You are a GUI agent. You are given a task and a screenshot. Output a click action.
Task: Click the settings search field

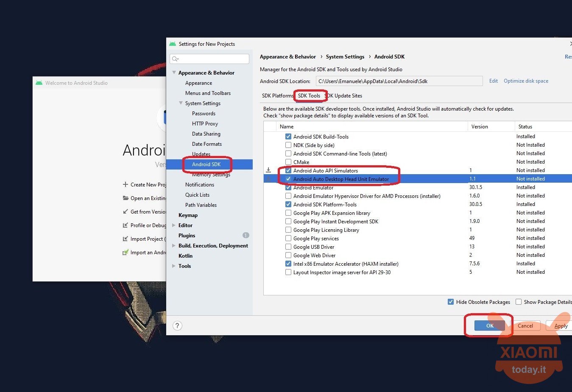[x=209, y=59]
